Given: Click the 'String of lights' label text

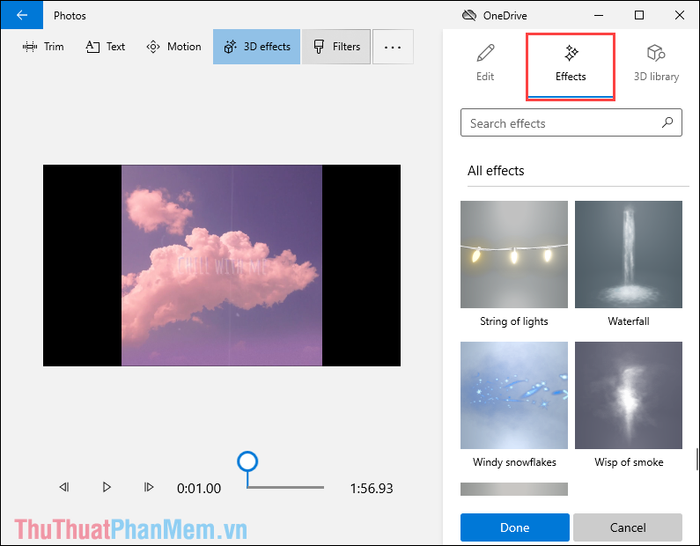Looking at the screenshot, I should [514, 321].
